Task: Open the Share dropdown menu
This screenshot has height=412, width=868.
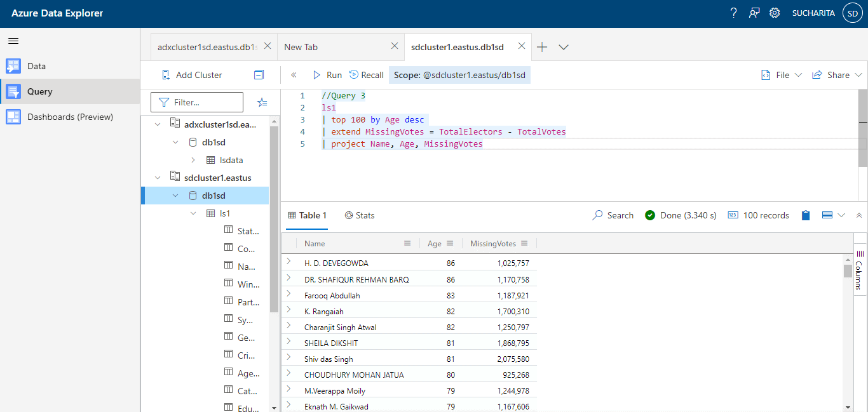Action: [x=837, y=75]
